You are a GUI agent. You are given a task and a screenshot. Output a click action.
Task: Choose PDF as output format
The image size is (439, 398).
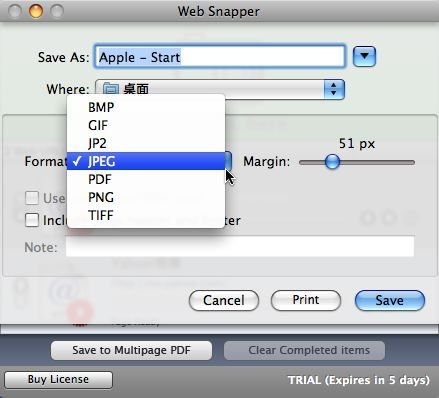[x=146, y=179]
